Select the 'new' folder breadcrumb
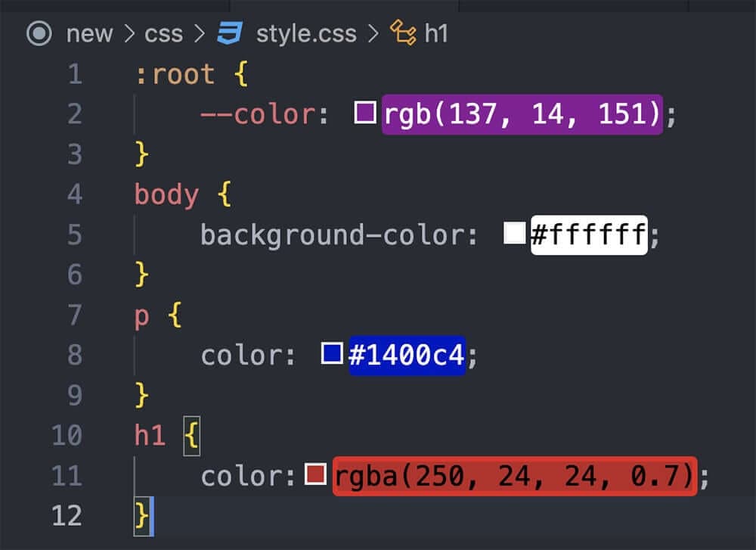The image size is (756, 550). coord(89,33)
